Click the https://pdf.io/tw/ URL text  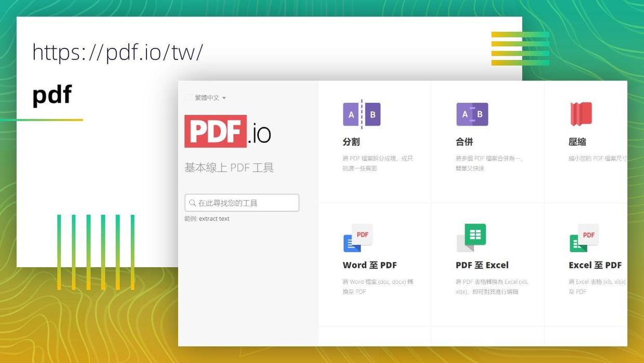pos(117,52)
